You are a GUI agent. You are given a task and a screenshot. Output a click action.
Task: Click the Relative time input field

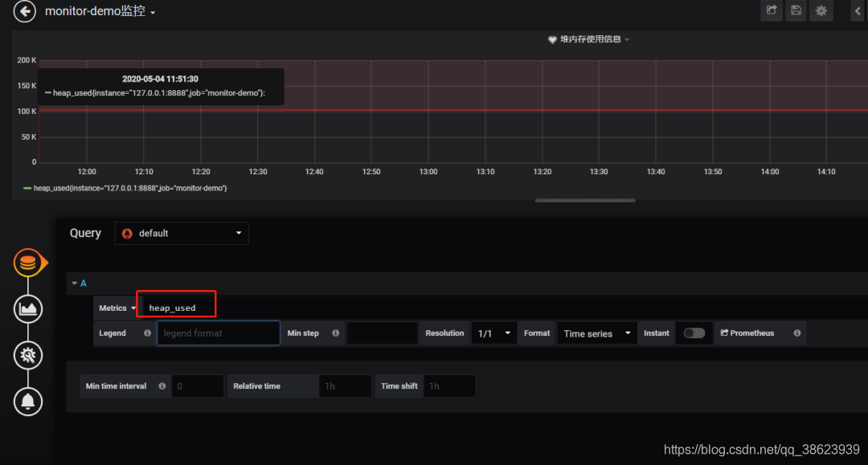(345, 386)
